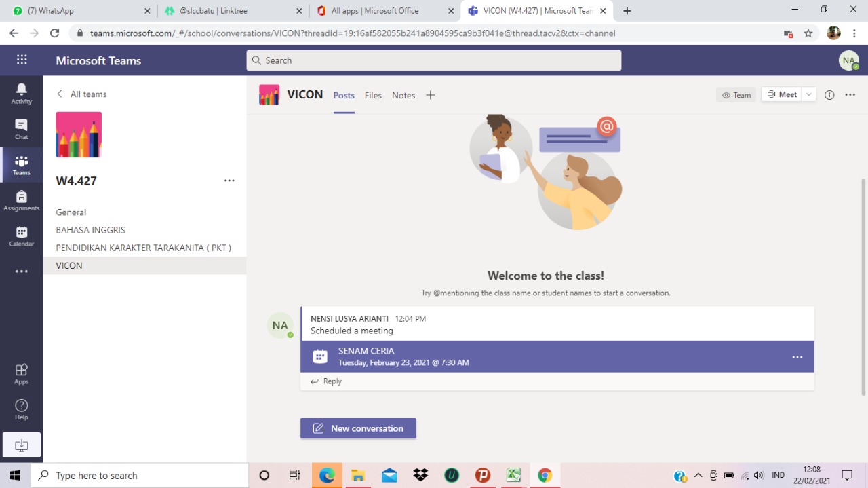Bookmark this page with the star

[808, 33]
